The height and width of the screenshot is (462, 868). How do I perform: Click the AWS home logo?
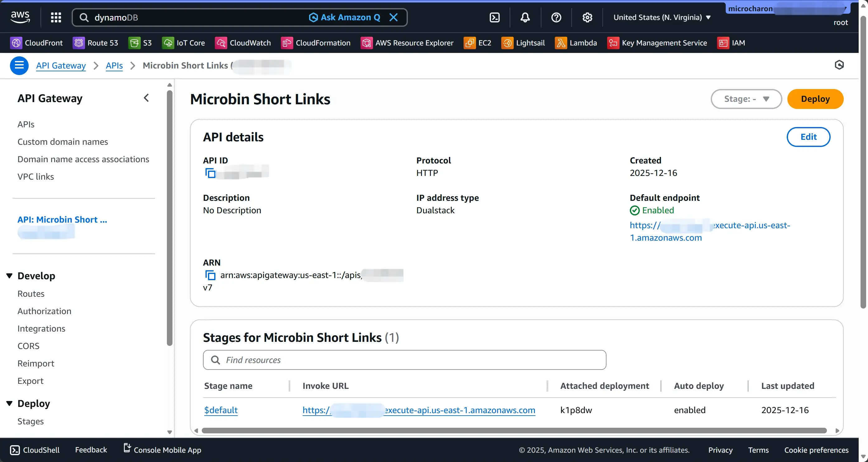point(20,17)
